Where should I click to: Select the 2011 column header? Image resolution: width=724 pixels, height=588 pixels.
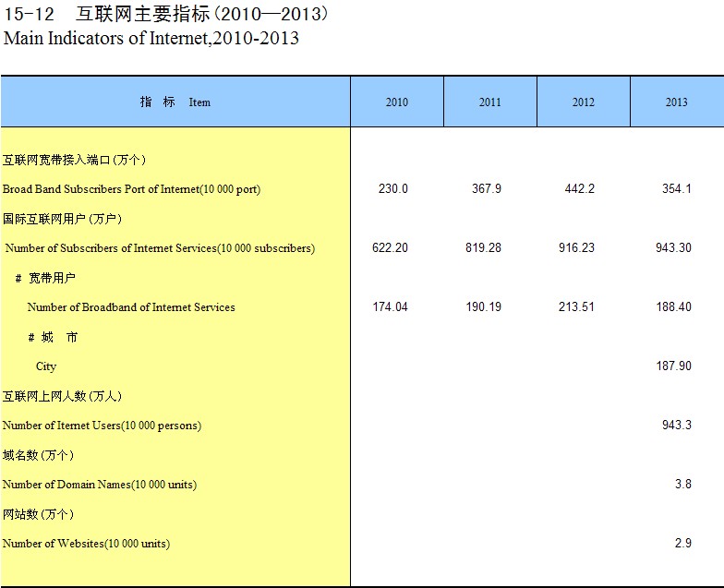point(490,102)
